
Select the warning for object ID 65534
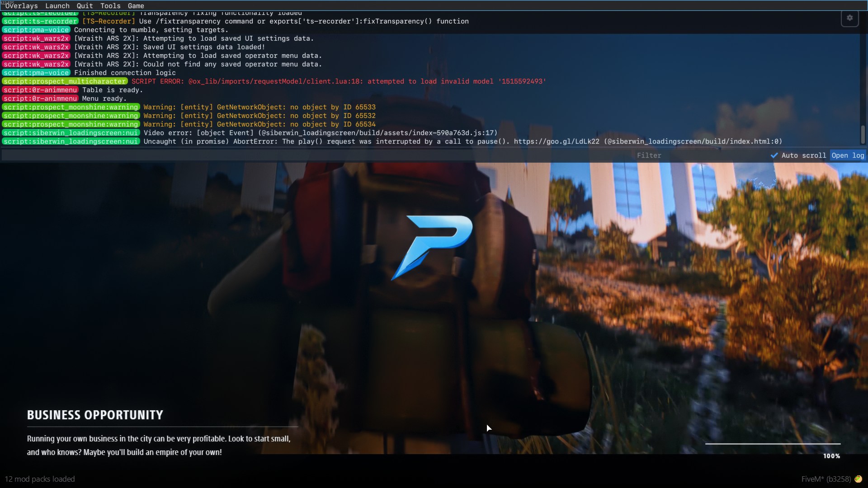pos(259,124)
